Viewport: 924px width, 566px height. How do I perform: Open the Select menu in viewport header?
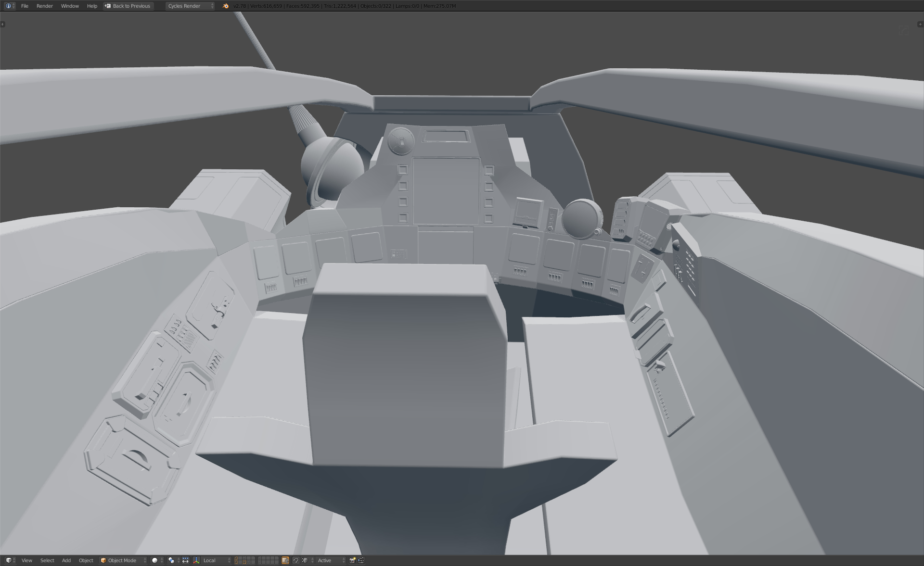pyautogui.click(x=47, y=560)
